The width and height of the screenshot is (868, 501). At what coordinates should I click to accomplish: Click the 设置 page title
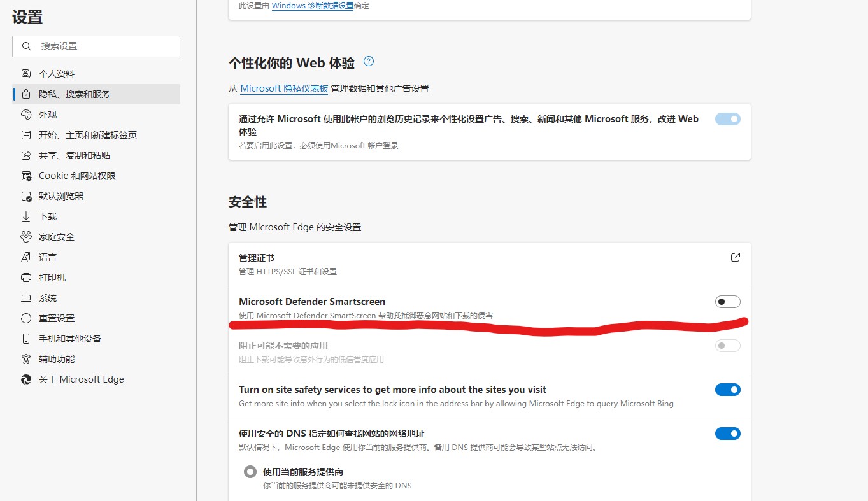27,17
